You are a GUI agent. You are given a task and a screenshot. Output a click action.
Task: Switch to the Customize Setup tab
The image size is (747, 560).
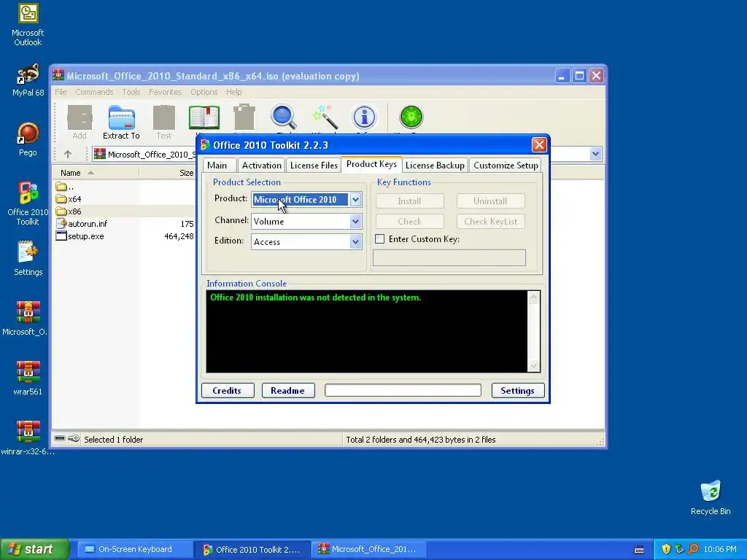point(506,166)
